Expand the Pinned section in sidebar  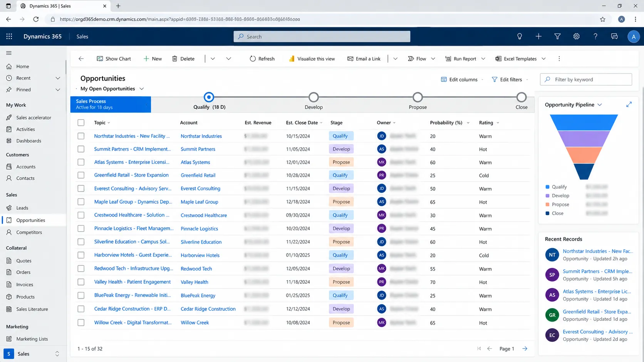coord(58,90)
